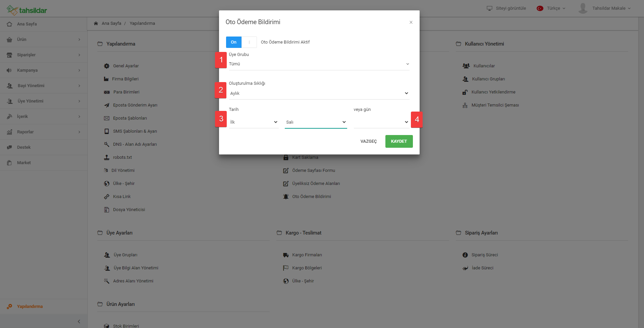This screenshot has height=328, width=644.
Task: Click Ülke - Şehir globe icon under Yapılandırma
Action: pos(107,184)
